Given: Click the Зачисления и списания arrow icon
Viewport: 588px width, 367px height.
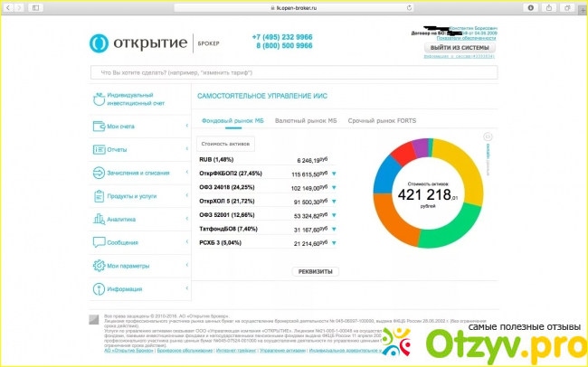Looking at the screenshot, I should pyautogui.click(x=98, y=173).
